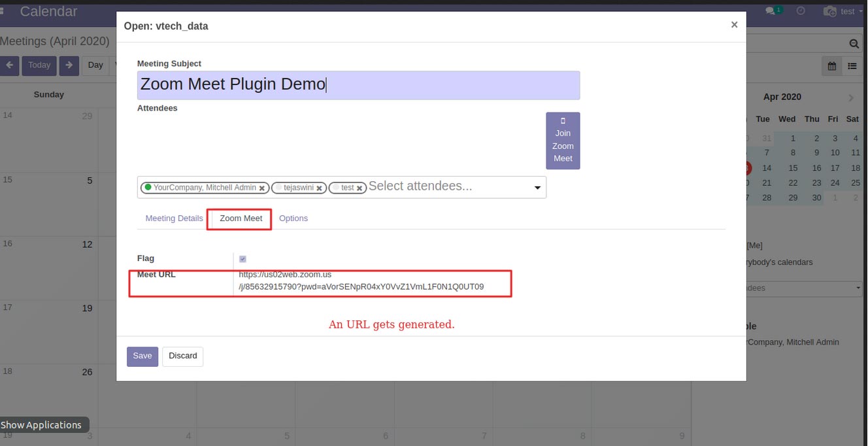Close the vtech_data dialog
This screenshot has height=446, width=868.
(734, 25)
